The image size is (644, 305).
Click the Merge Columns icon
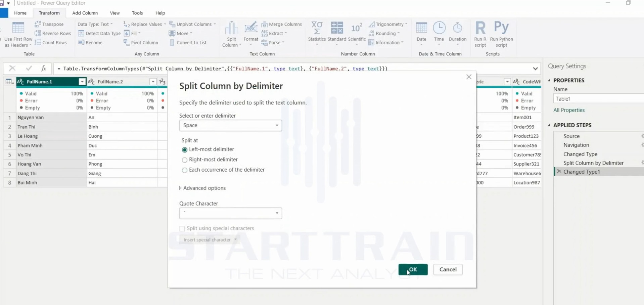265,24
